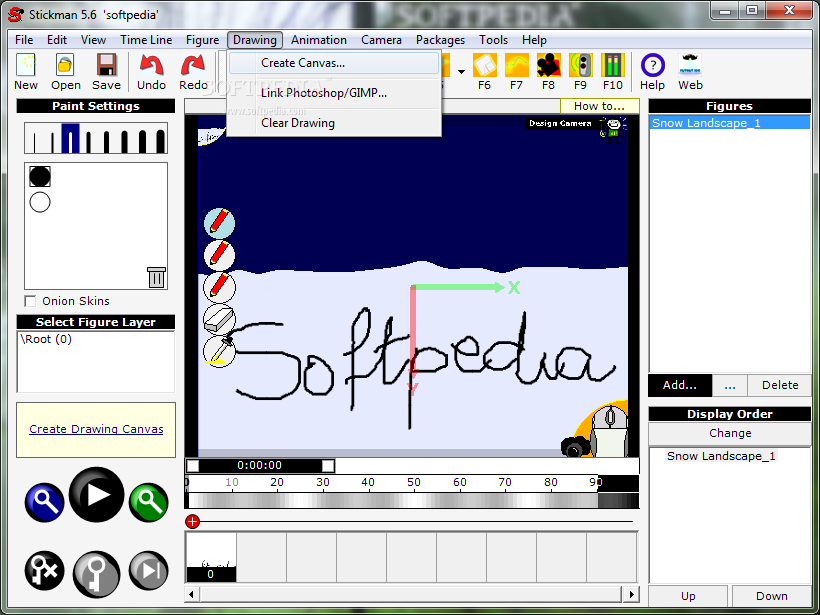
Task: Open the Tools menu
Action: pyautogui.click(x=493, y=40)
